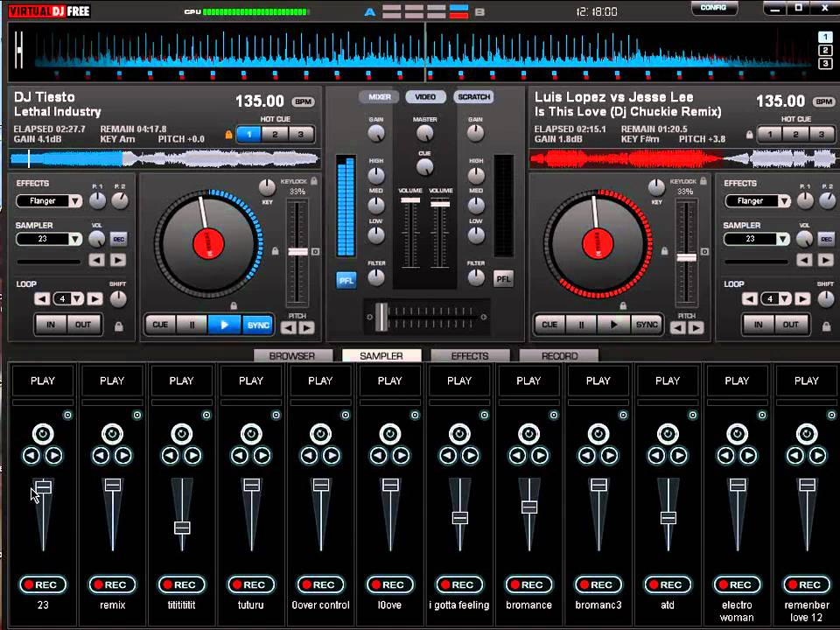840x630 pixels.
Task: Toggle the right deck PFL headphone button
Action: tap(503, 279)
